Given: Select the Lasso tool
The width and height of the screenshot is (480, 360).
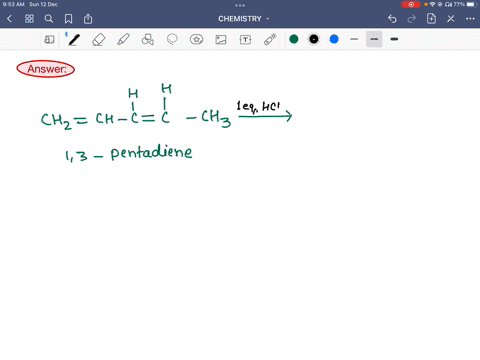Looking at the screenshot, I should 172,39.
